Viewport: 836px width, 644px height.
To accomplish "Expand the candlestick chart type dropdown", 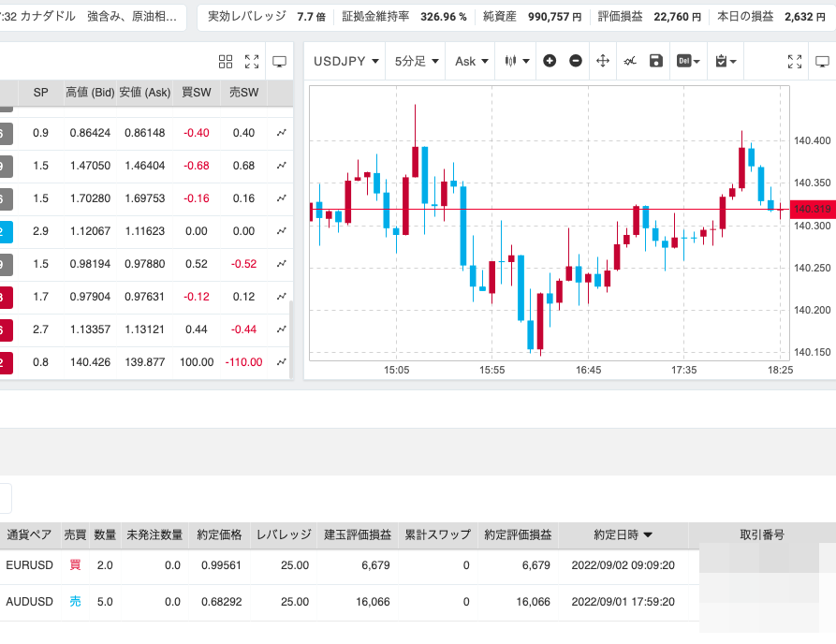I will tap(517, 61).
